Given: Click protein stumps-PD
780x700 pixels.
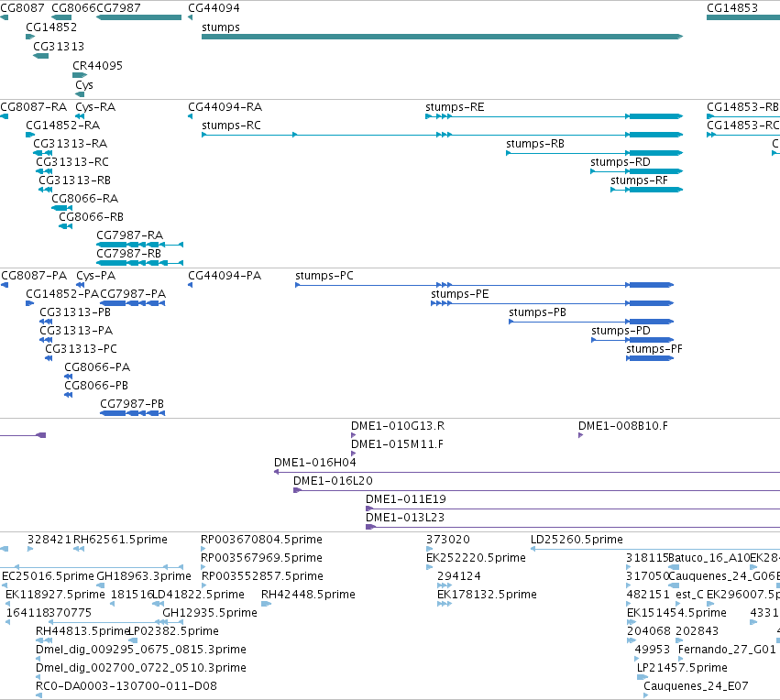Looking at the screenshot, I should pyautogui.click(x=632, y=340).
